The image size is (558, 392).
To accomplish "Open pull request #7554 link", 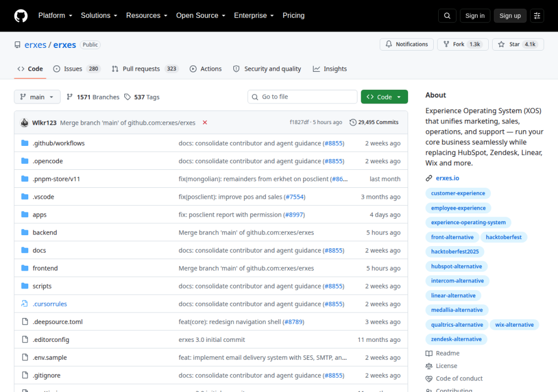I will [295, 197].
